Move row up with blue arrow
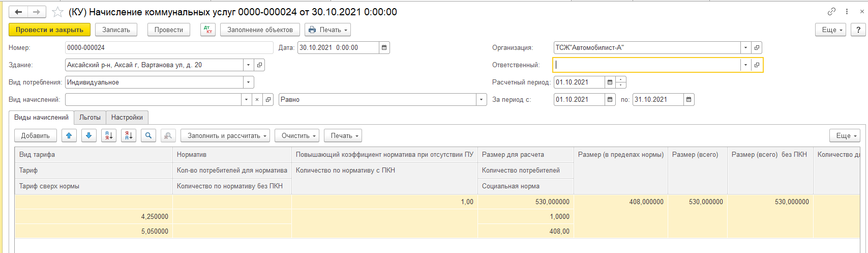Screen dimensions: 868x253 pos(69,135)
